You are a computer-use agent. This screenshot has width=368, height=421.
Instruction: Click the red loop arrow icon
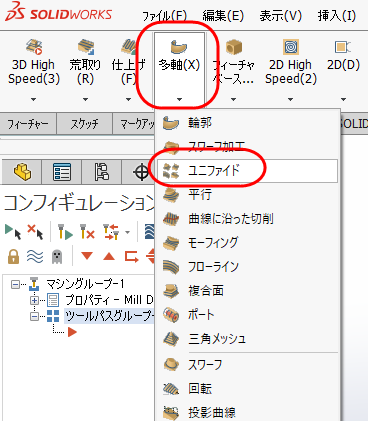pos(131,256)
